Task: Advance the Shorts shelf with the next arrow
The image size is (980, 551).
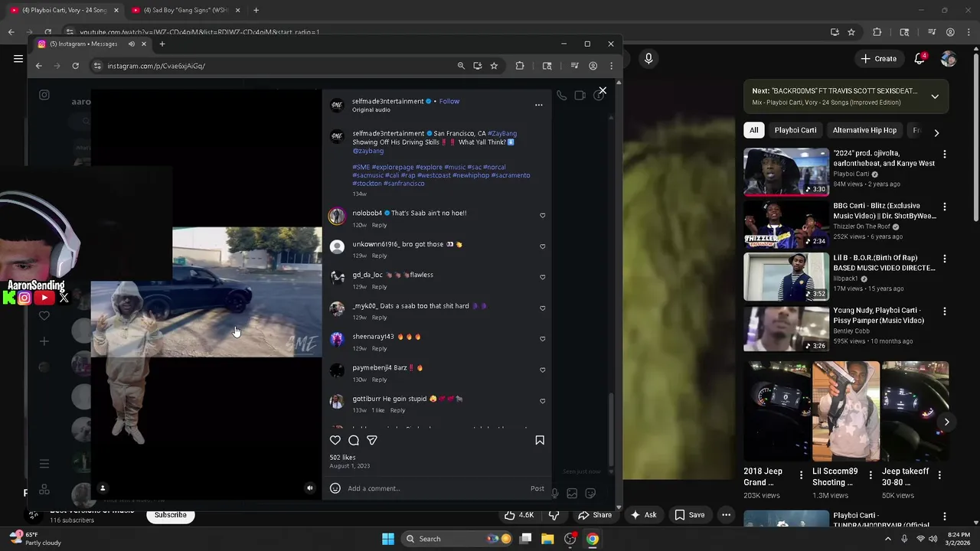Action: [946, 422]
